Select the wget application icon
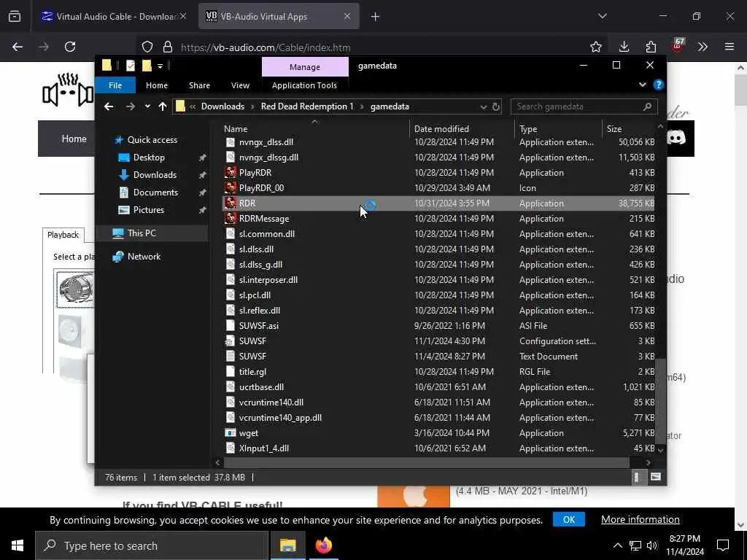Screen dimensions: 747x560 coord(231,433)
